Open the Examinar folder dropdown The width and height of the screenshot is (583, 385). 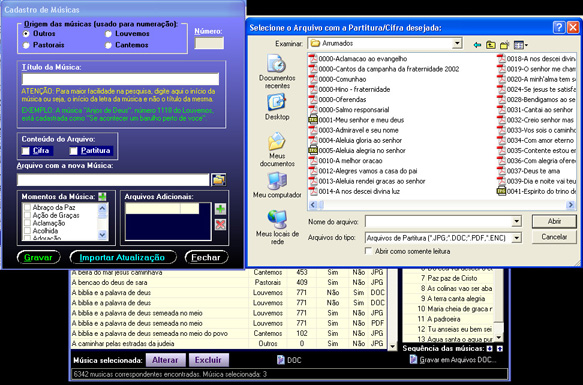pos(457,44)
